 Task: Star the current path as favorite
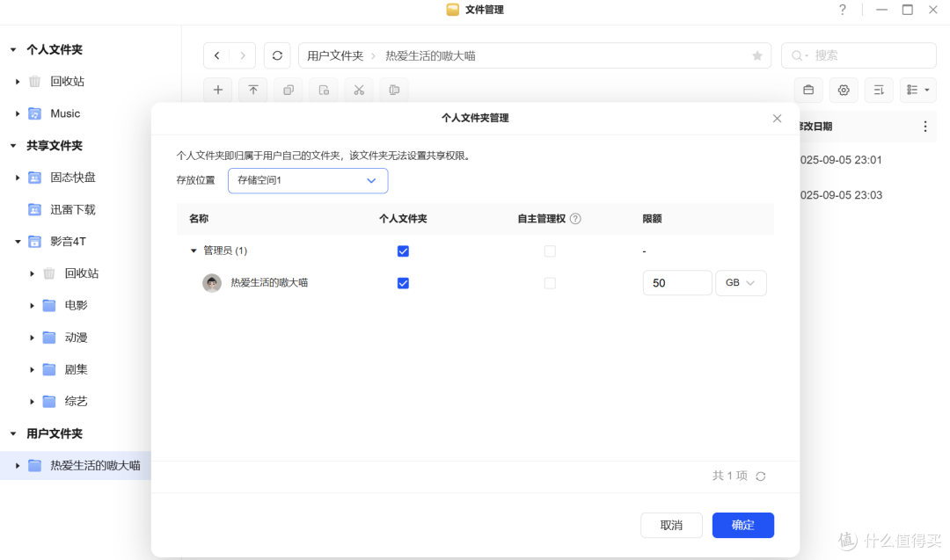click(757, 55)
